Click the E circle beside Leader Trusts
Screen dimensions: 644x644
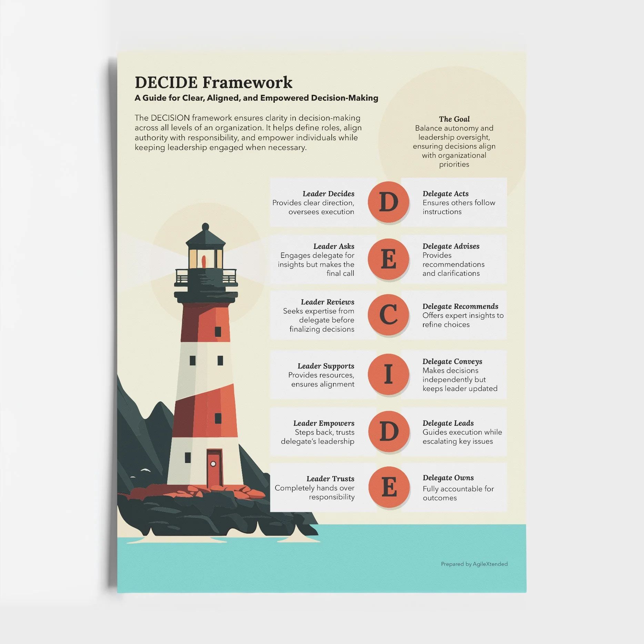(389, 487)
